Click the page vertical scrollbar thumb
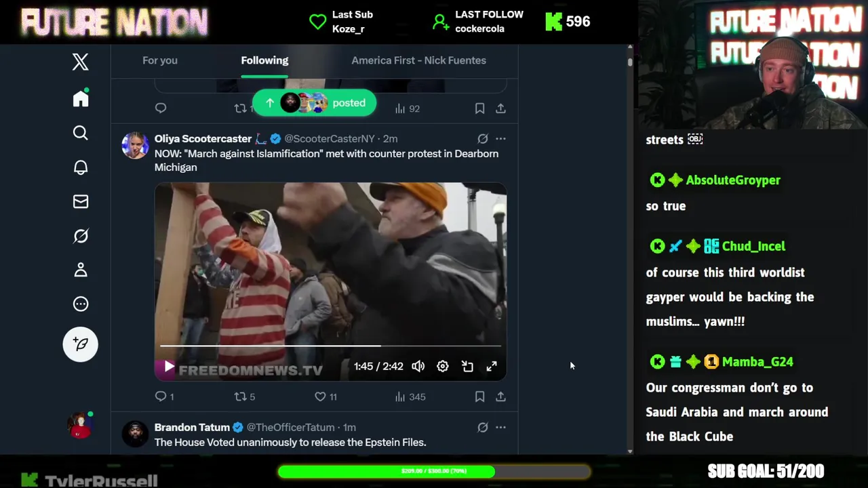This screenshot has height=488, width=868. pos(630,62)
